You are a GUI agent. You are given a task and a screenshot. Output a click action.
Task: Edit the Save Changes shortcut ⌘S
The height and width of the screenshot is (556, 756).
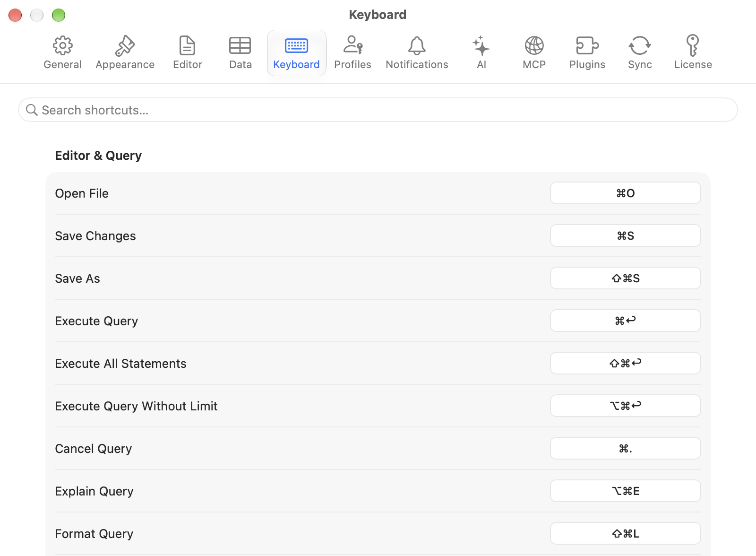pyautogui.click(x=625, y=236)
